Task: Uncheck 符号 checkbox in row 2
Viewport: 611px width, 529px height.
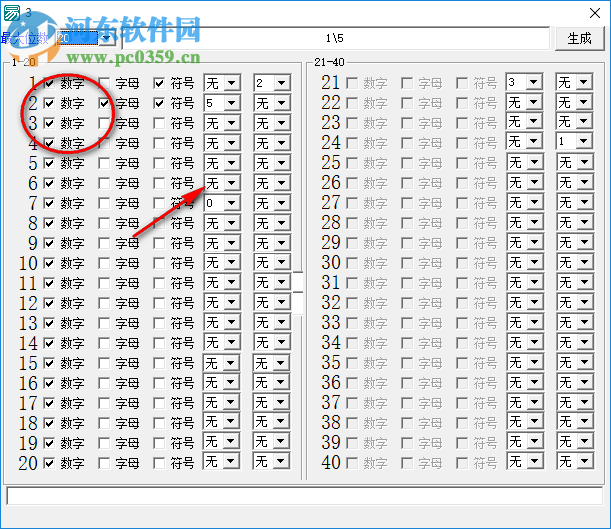Action: pyautogui.click(x=159, y=103)
